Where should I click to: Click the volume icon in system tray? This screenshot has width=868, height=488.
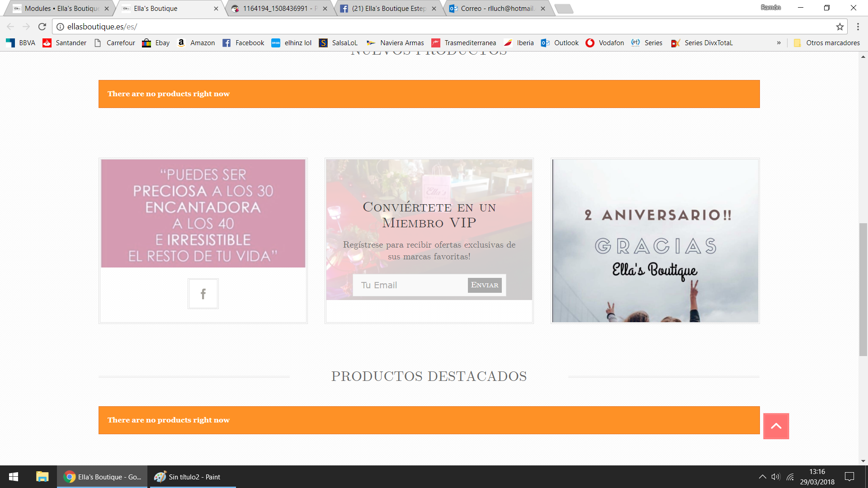tap(776, 477)
